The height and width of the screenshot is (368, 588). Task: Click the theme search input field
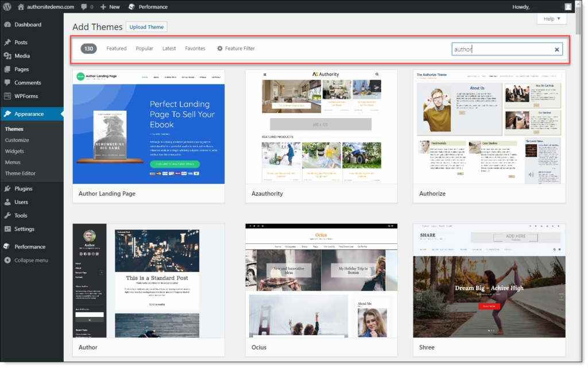click(500, 49)
